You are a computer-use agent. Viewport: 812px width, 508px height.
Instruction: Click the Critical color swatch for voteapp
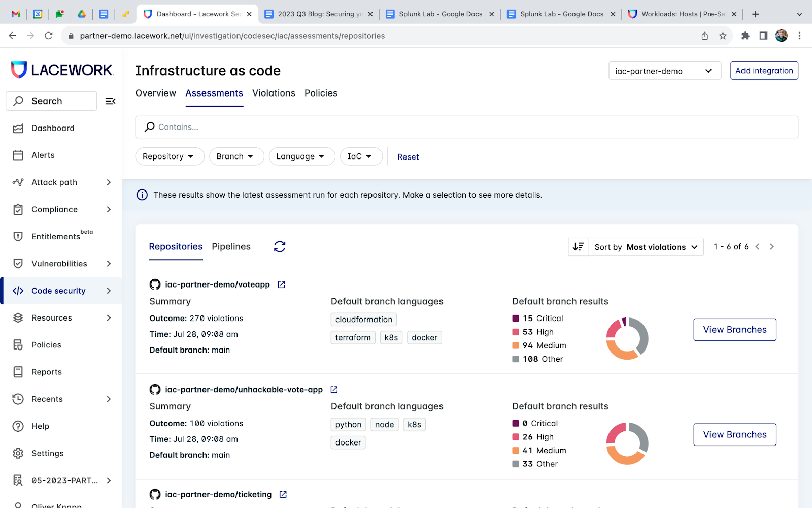point(516,319)
